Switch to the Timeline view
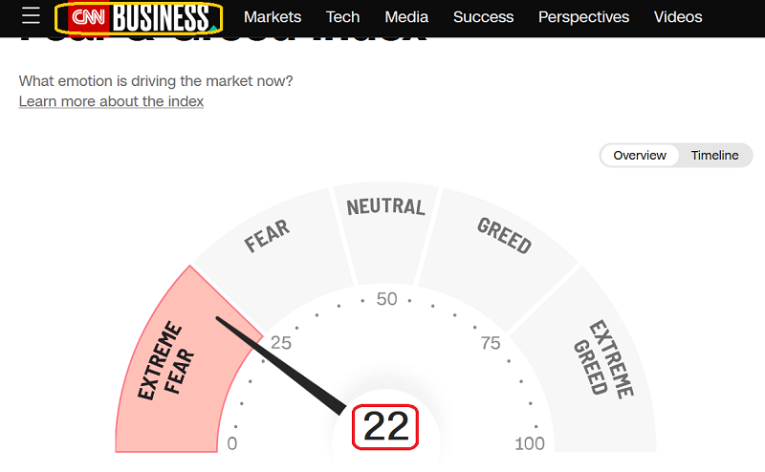This screenshot has width=765, height=472. point(715,155)
